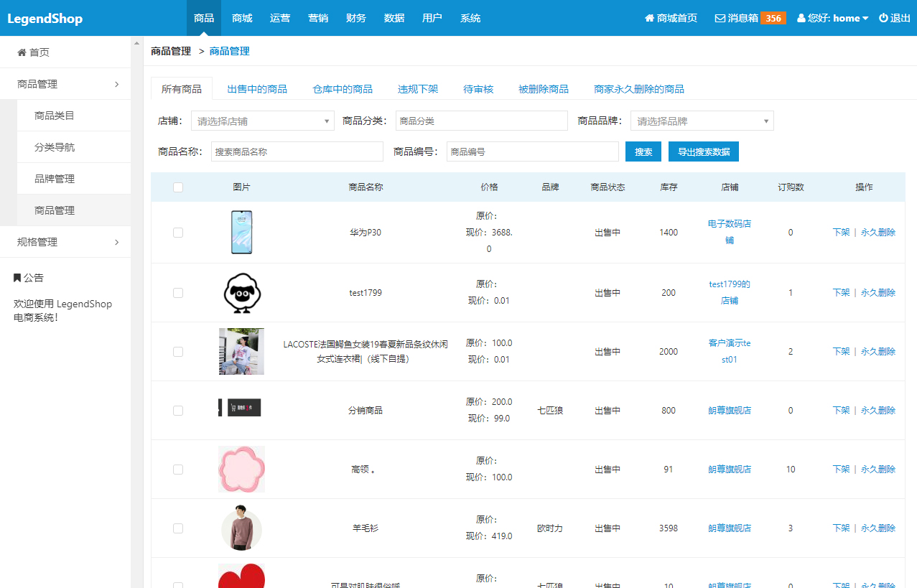Focus the 商品编号 input field
Viewport: 917px width, 588px height.
(x=533, y=151)
